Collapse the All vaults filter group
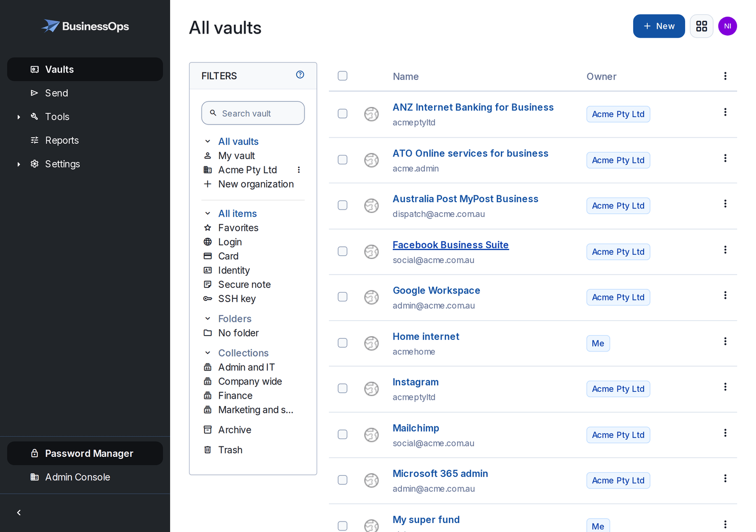Screen dimensions: 756x532 click(207, 141)
